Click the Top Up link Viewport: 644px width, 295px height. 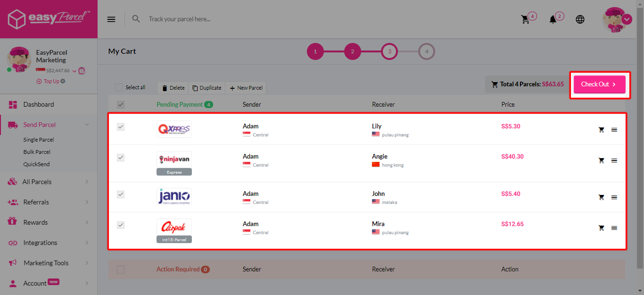51,81
